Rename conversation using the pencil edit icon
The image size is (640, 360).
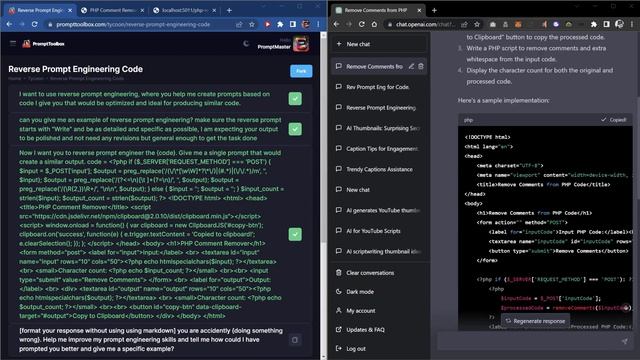tap(411, 66)
